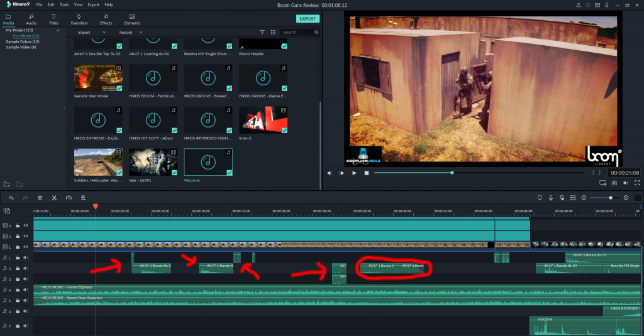
Task: Hide video track 3 with eye icon
Action: point(26,225)
